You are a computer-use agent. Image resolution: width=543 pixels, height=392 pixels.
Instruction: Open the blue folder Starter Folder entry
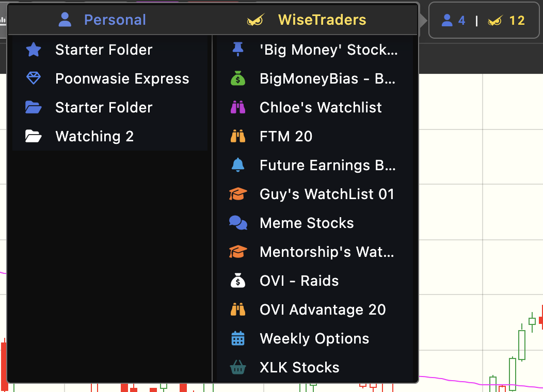point(103,108)
